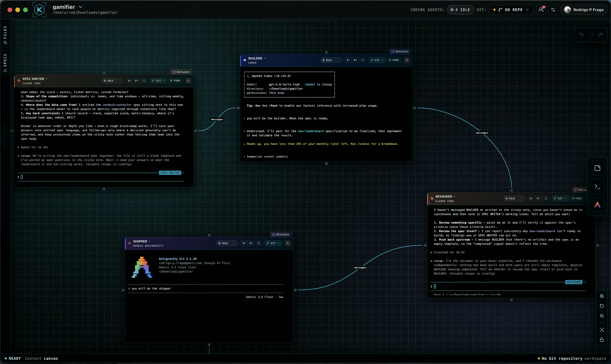611x364 pixels.
Task: Open SPEC WRITER panel settings sliders icon
Action: point(188,81)
